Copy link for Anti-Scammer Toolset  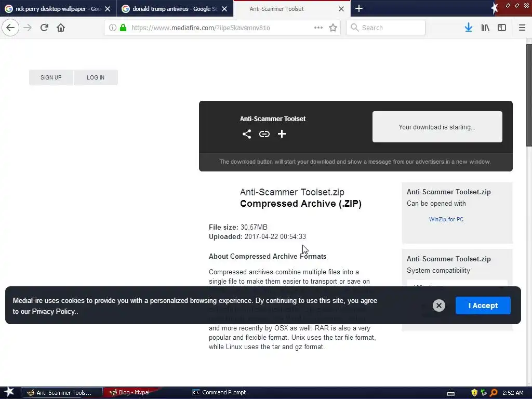tap(264, 134)
